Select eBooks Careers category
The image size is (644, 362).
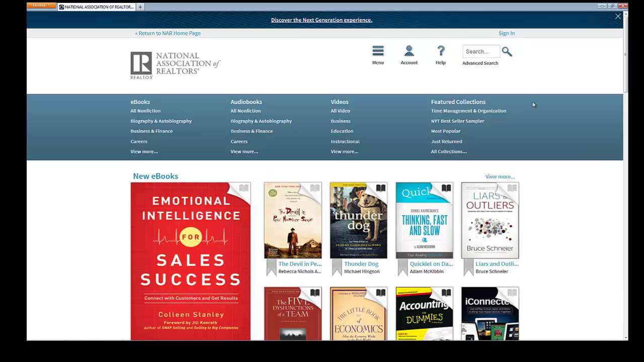pyautogui.click(x=139, y=142)
